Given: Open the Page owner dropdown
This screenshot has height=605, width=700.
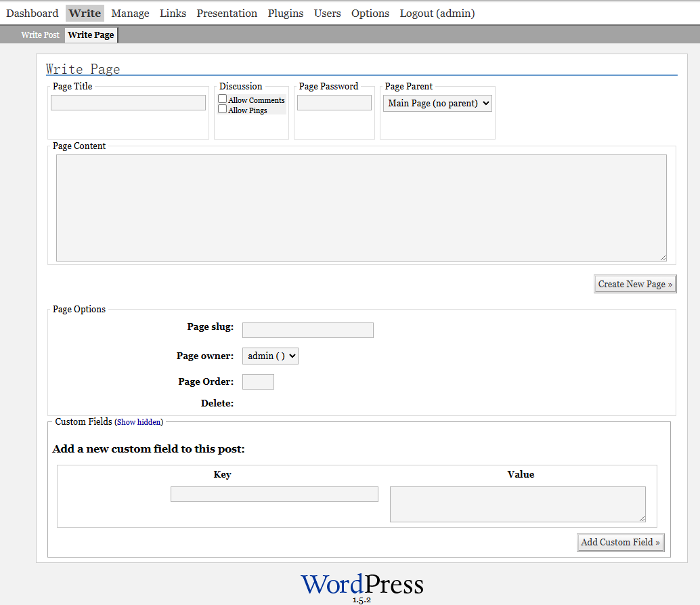Looking at the screenshot, I should [270, 356].
